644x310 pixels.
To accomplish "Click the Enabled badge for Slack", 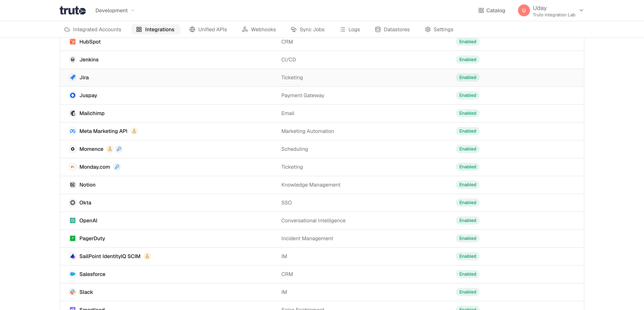I will 468,292.
